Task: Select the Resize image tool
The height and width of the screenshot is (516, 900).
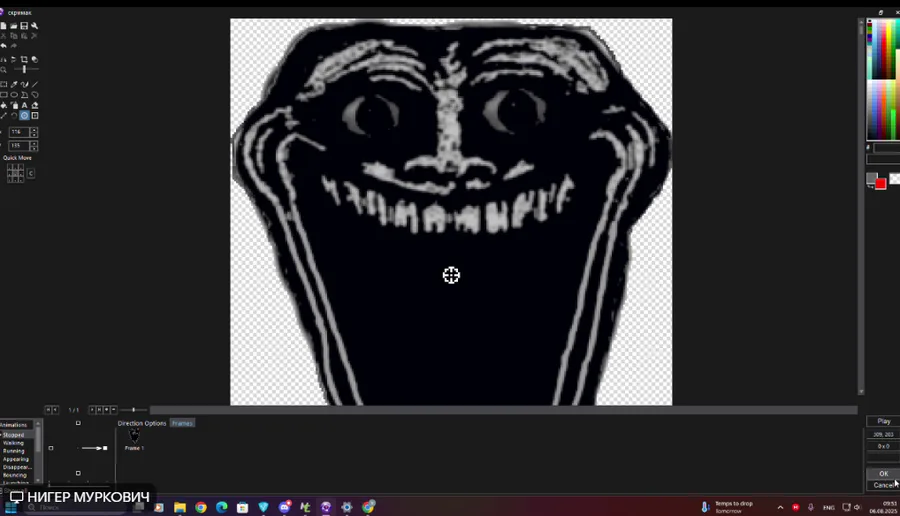Action: tap(3, 115)
